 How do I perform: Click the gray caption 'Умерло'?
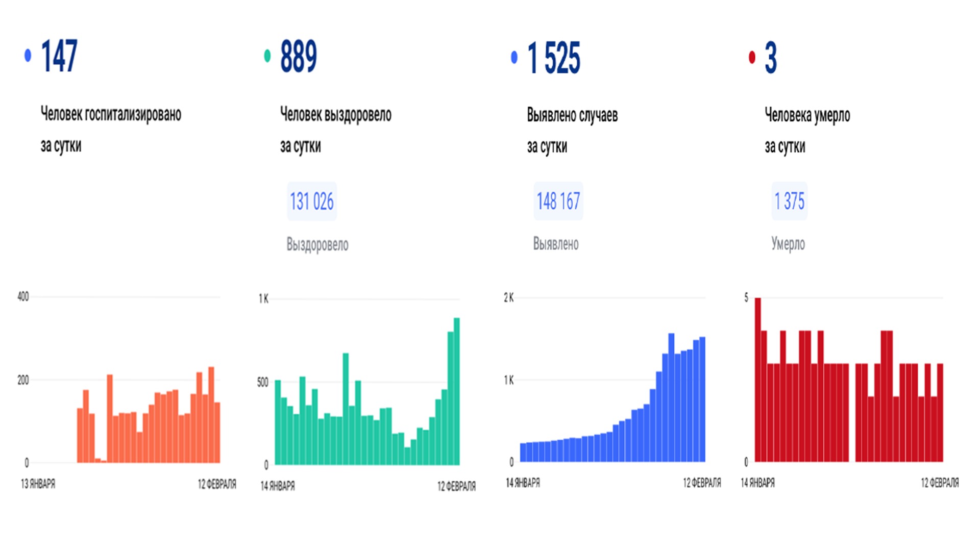click(x=788, y=243)
